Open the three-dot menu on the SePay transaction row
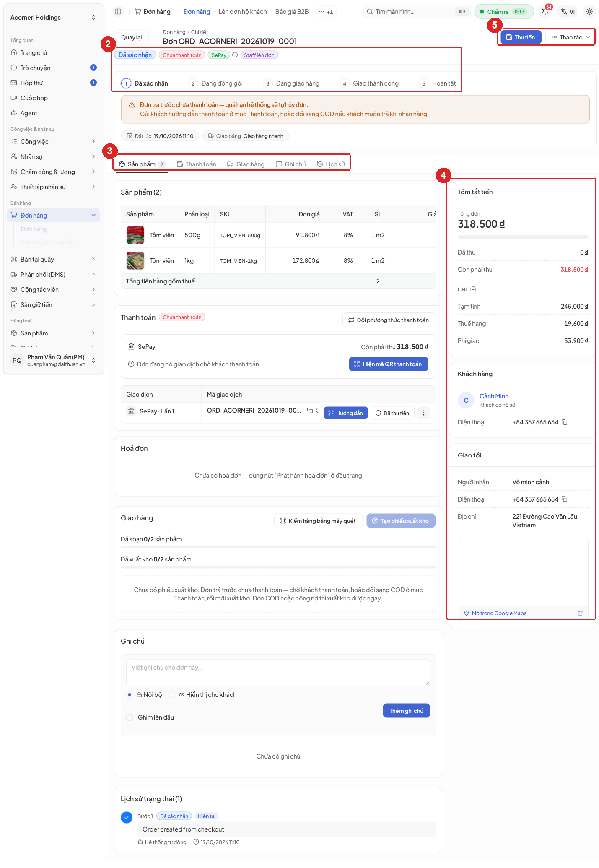Image resolution: width=599 pixels, height=868 pixels. pyautogui.click(x=424, y=413)
